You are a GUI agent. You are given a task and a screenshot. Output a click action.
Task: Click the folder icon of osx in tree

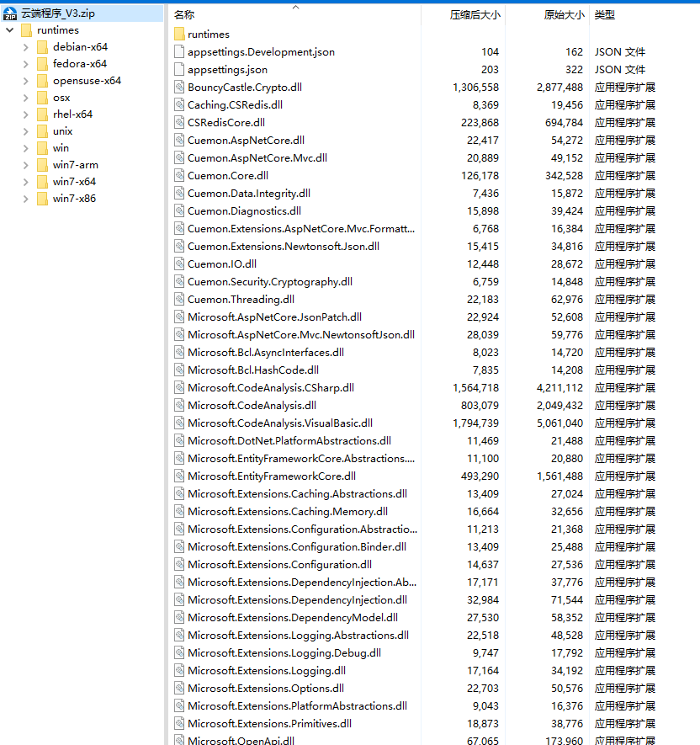click(42, 98)
